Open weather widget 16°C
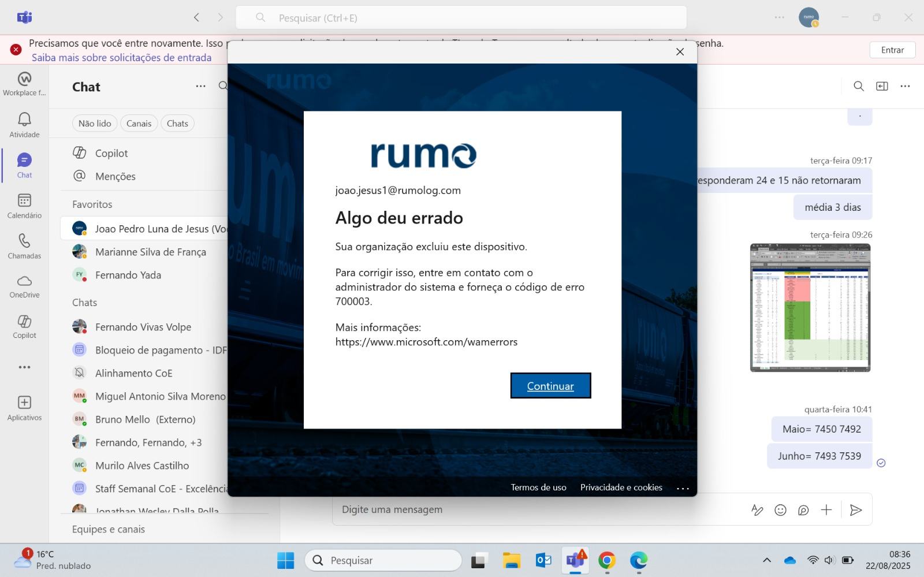 coord(53,560)
